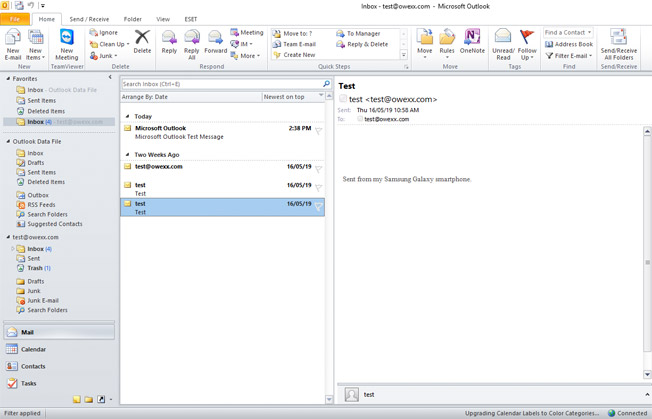Open the RSS Feeds folder
Screen dimensions: 652x419
coord(36,205)
